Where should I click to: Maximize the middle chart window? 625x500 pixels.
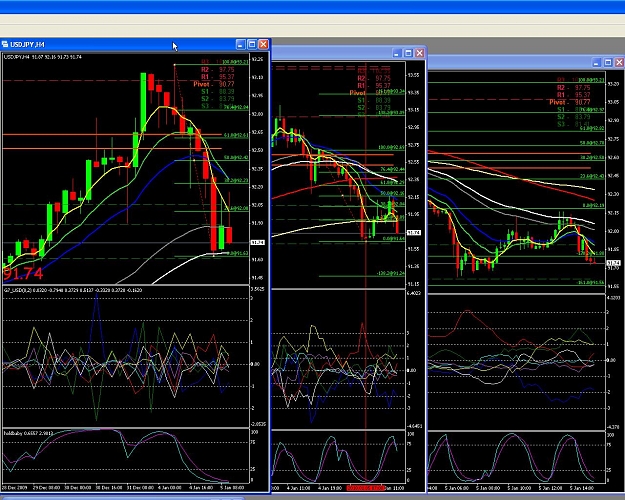(x=408, y=53)
